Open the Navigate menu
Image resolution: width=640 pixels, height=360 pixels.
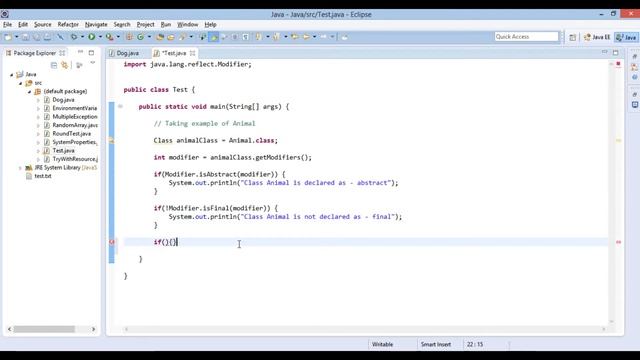tap(96, 24)
